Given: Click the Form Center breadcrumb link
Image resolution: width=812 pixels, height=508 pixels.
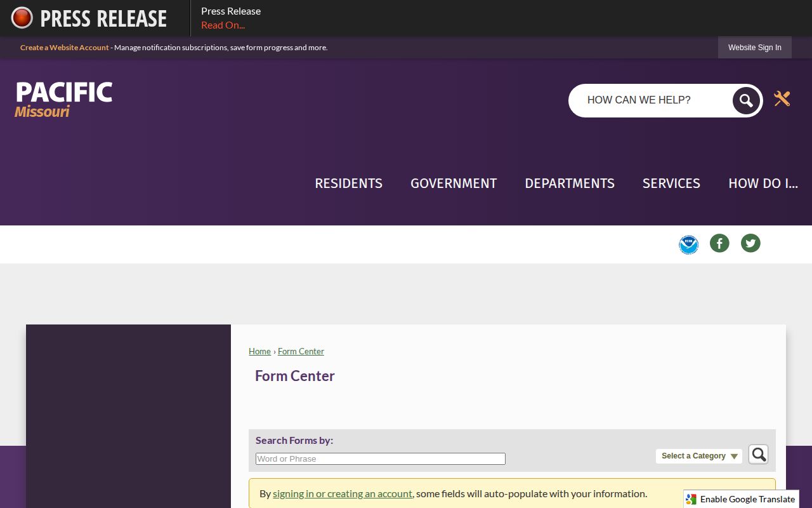Looking at the screenshot, I should [301, 351].
